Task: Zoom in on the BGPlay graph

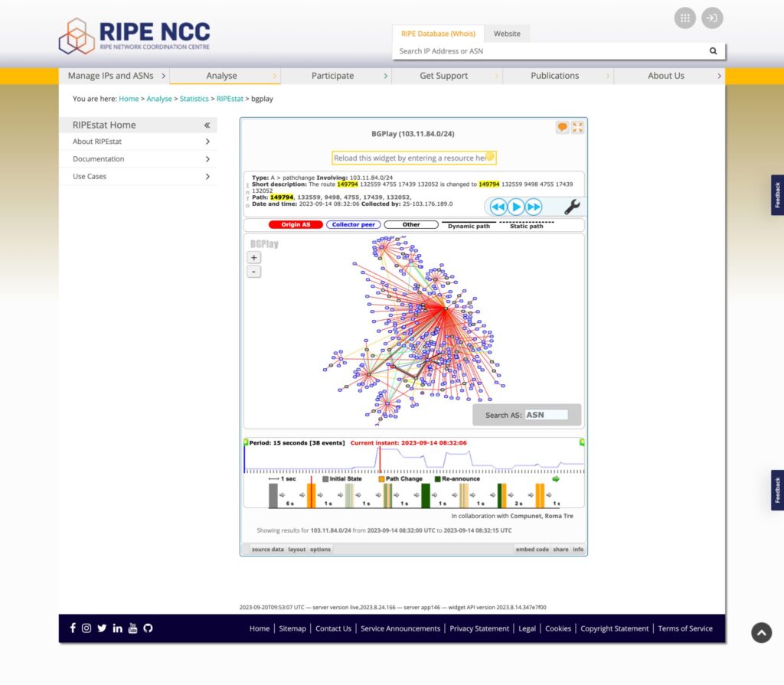Action: 254,257
